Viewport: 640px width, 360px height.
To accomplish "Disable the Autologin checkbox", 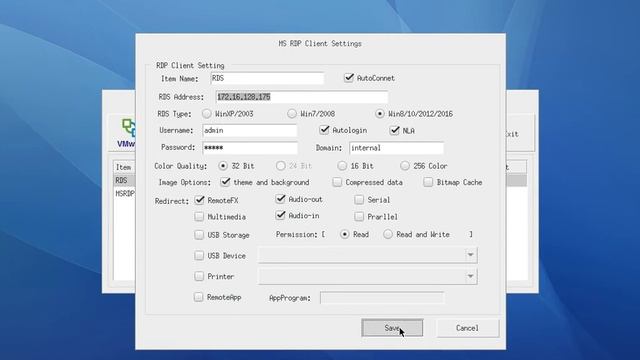I will [x=324, y=130].
